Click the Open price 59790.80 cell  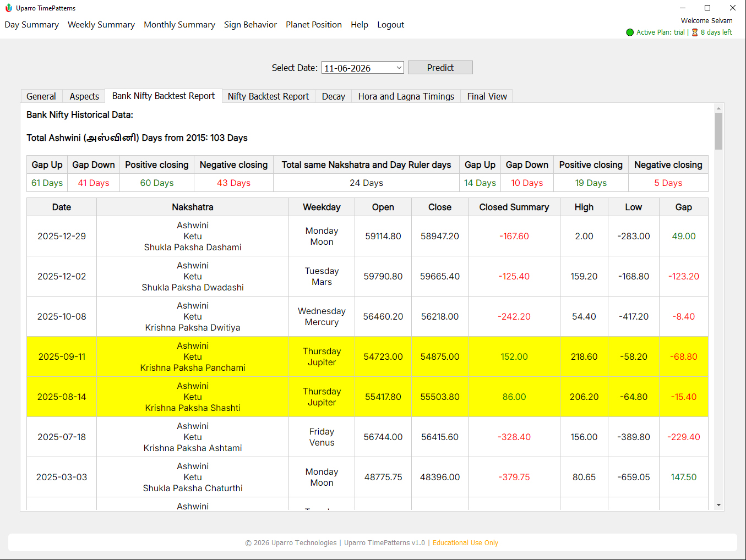click(x=383, y=276)
